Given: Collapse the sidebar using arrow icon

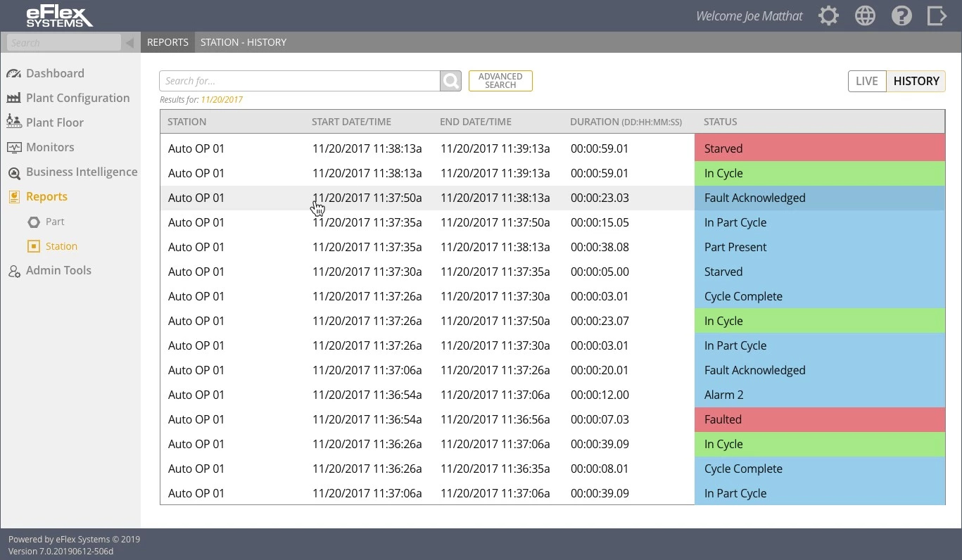Looking at the screenshot, I should coord(129,43).
